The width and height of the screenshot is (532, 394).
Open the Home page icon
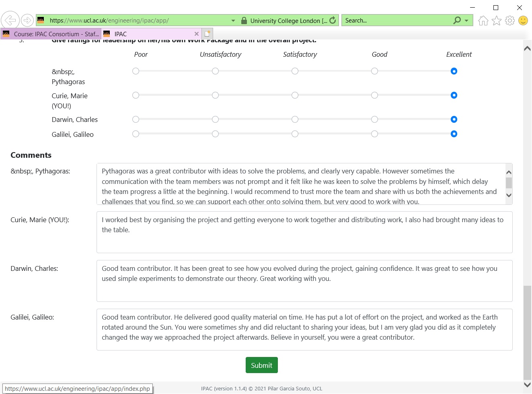[483, 21]
